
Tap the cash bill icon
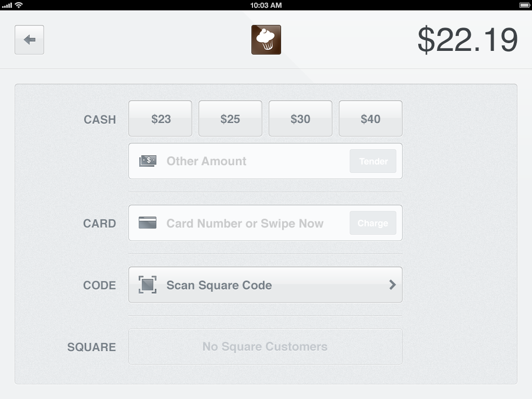coord(148,161)
